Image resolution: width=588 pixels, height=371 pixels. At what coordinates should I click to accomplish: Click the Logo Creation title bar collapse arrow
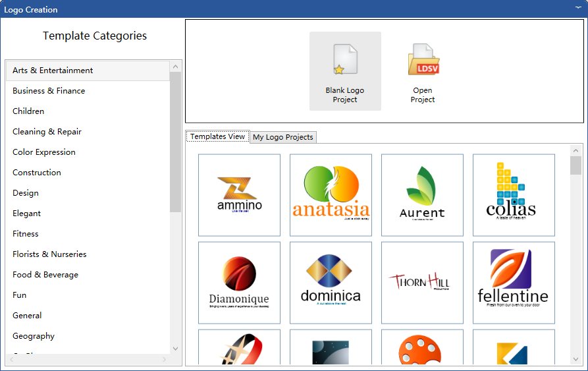[x=578, y=7]
